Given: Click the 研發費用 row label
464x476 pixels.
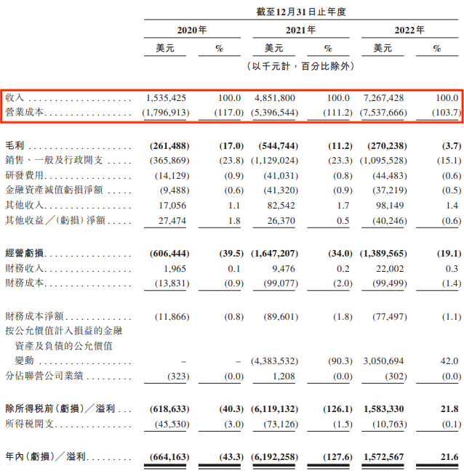Looking at the screenshot, I should pos(25,175).
